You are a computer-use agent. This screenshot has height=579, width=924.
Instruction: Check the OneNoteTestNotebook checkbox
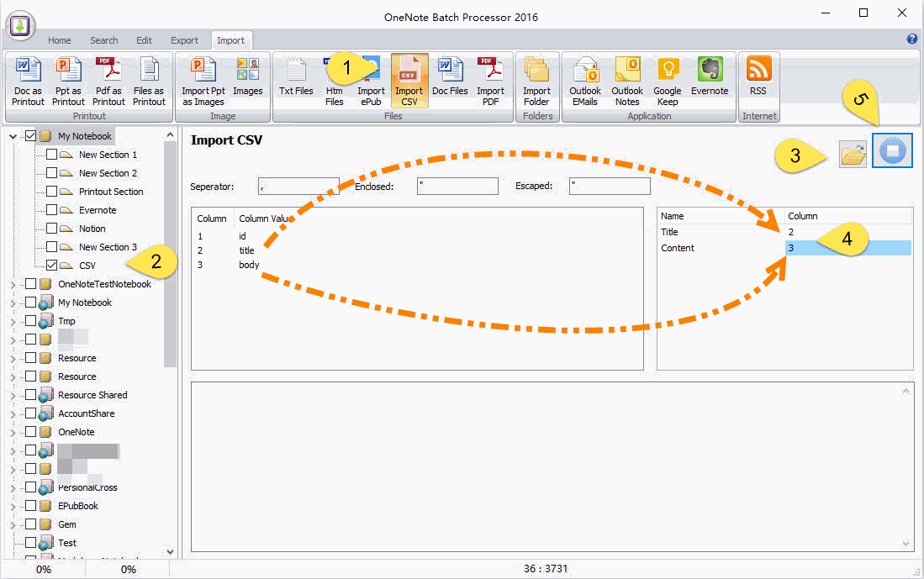pyautogui.click(x=30, y=284)
